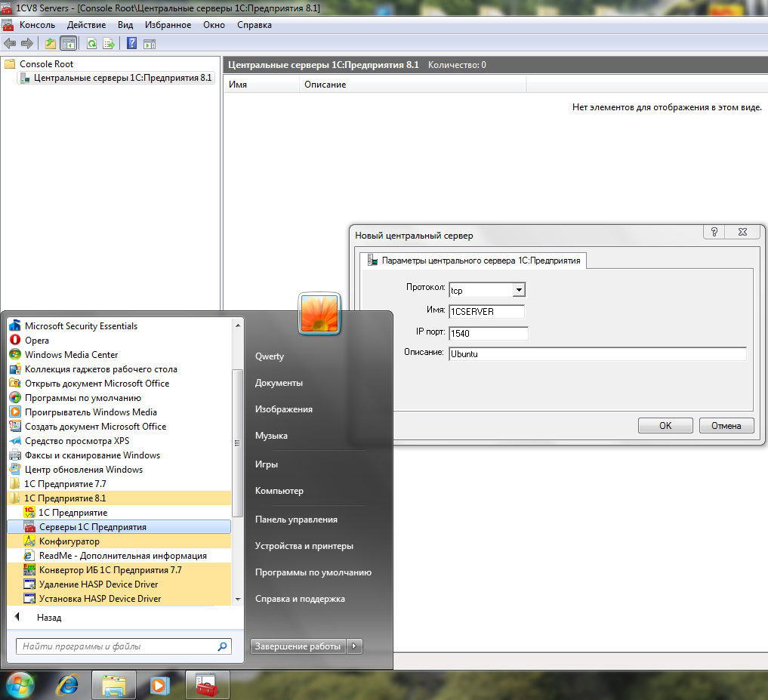Toggle the Show/Hide Console Tree icon
Image resolution: width=768 pixels, height=700 pixels.
[68, 43]
